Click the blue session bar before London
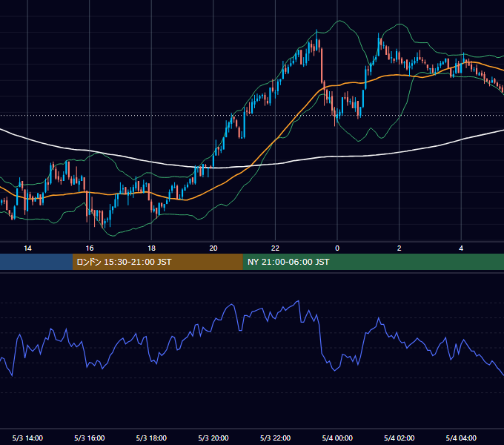504x445 pixels. coord(36,262)
